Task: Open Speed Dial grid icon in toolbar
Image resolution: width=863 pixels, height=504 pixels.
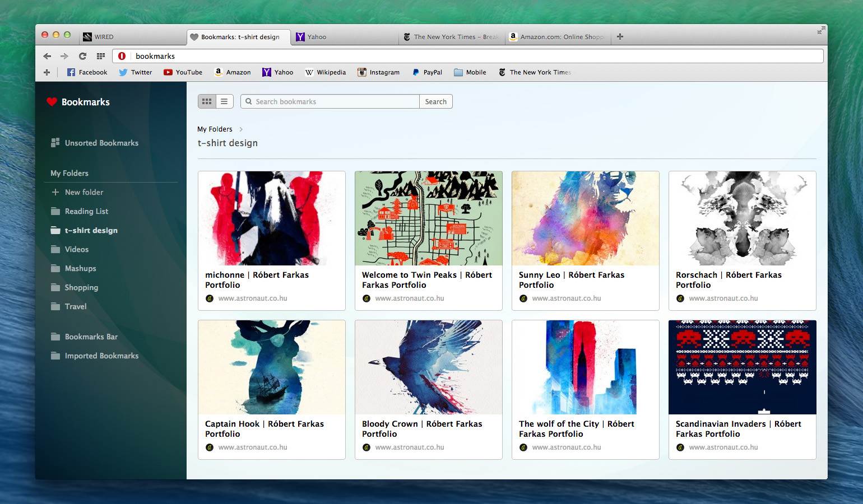Action: (x=101, y=56)
